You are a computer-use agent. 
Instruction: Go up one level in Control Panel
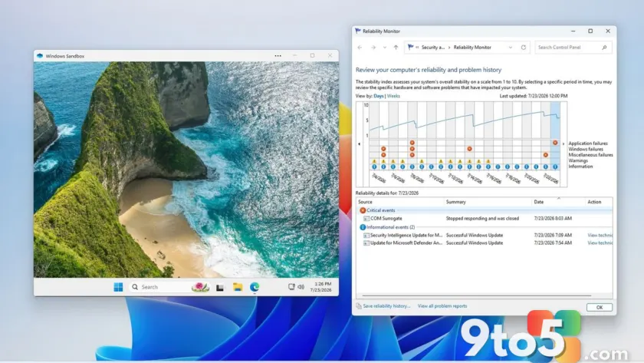396,48
